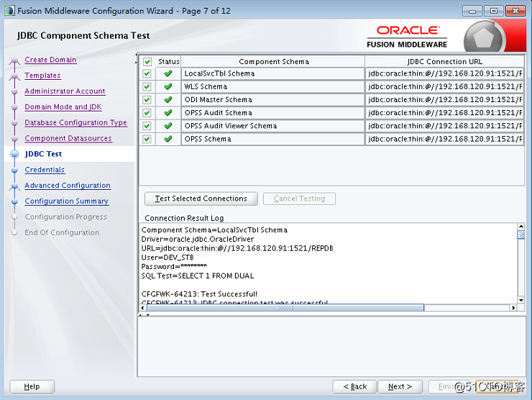Click the Administrator Account step bullet
Screen dimensions: 532x400
point(14,91)
